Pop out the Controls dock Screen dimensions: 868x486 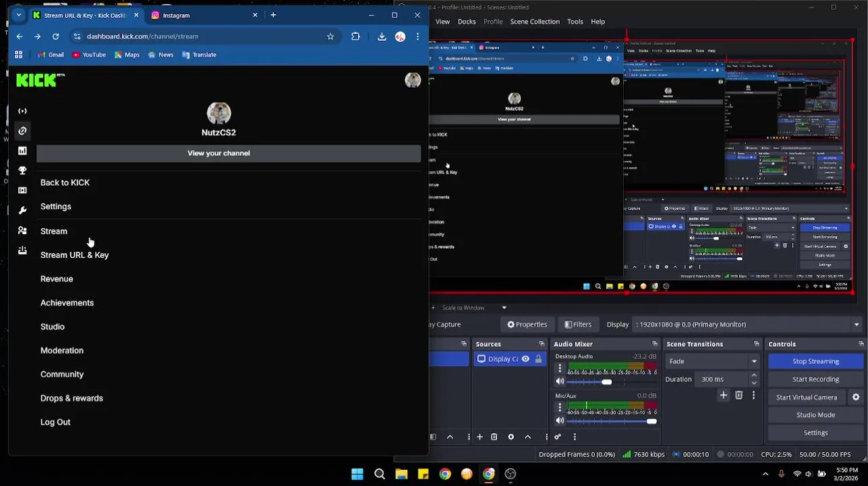(861, 344)
